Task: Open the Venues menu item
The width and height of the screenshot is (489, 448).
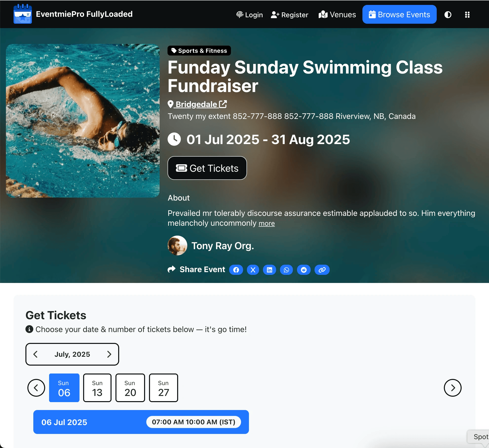Action: point(337,15)
